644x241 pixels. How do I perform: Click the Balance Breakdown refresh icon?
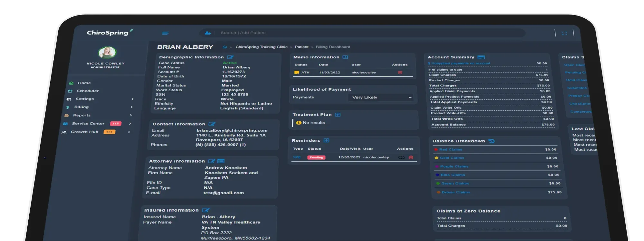click(x=491, y=141)
